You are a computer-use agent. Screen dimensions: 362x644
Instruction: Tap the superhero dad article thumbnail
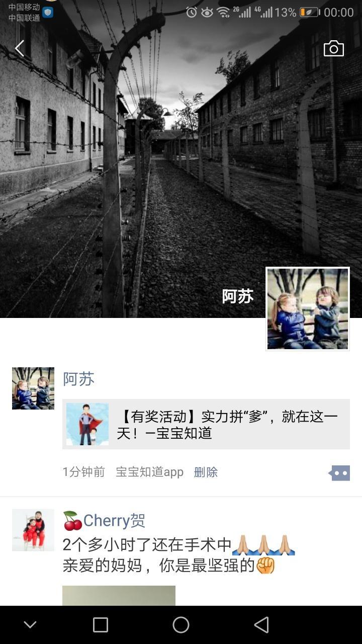point(87,424)
